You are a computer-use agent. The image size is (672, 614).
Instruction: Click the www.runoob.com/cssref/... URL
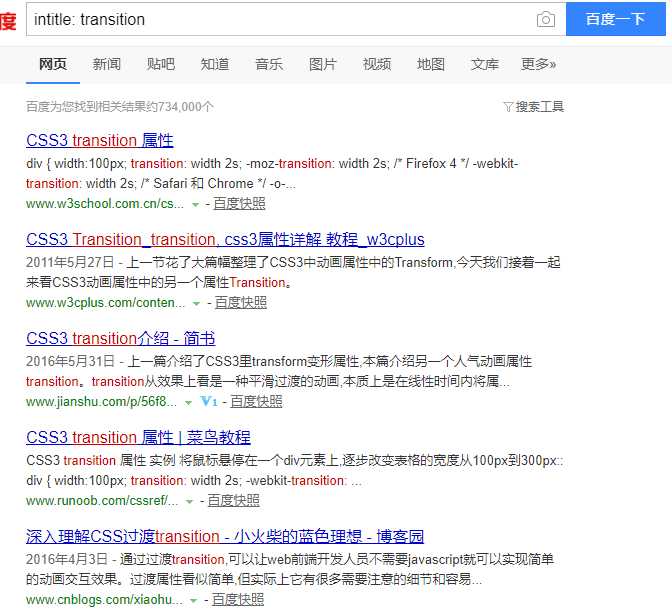(x=102, y=500)
